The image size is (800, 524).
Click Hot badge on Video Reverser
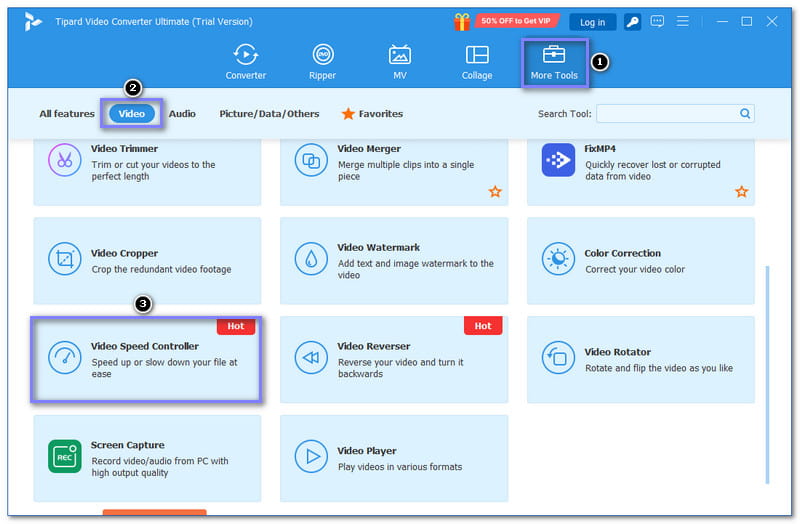pyautogui.click(x=483, y=326)
